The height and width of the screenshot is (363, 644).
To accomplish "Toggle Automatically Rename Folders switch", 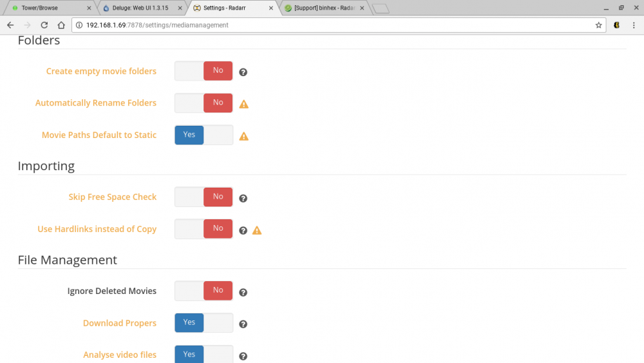I will 204,103.
